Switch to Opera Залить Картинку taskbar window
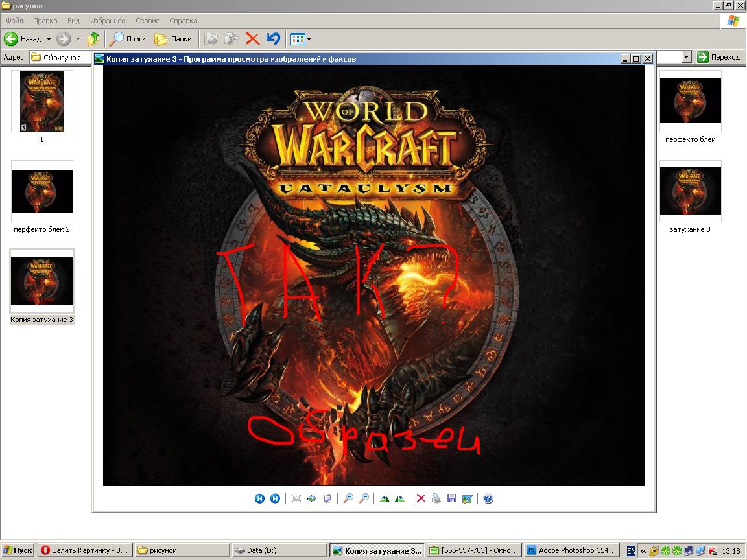The image size is (747, 560). [85, 550]
